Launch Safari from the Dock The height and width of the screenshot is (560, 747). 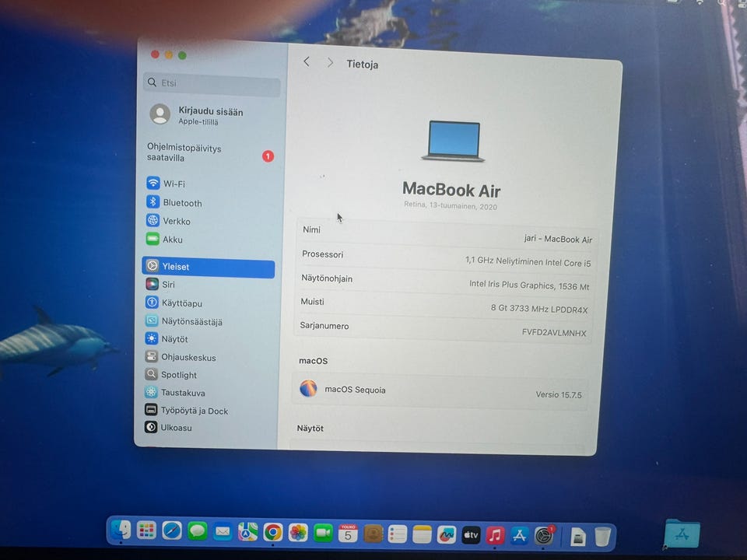pos(171,530)
